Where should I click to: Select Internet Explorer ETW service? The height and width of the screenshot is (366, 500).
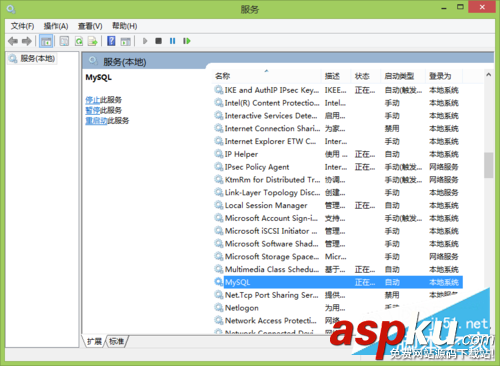338,141
